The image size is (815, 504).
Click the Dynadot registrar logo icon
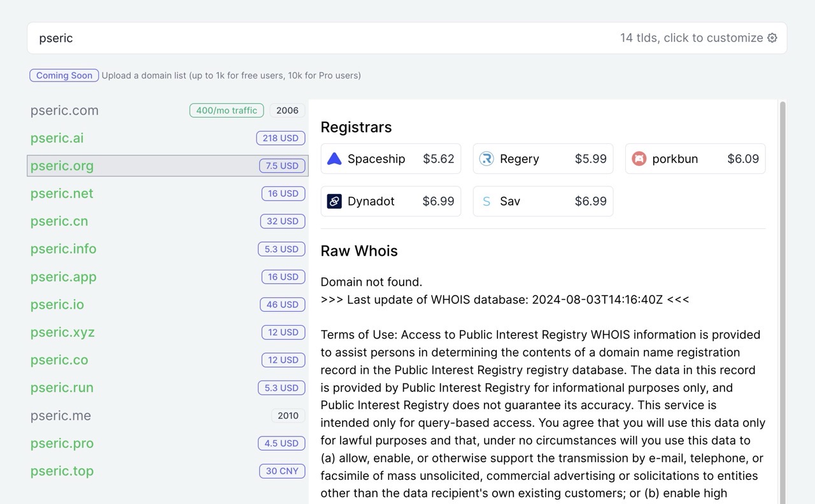(x=334, y=201)
